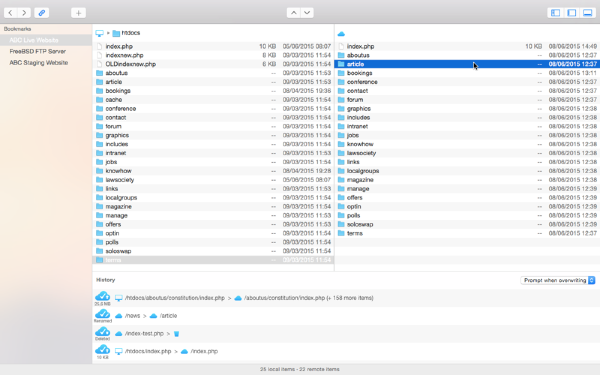This screenshot has height=375, width=600.
Task: Click the local computer icon in path bar
Action: coord(99,33)
